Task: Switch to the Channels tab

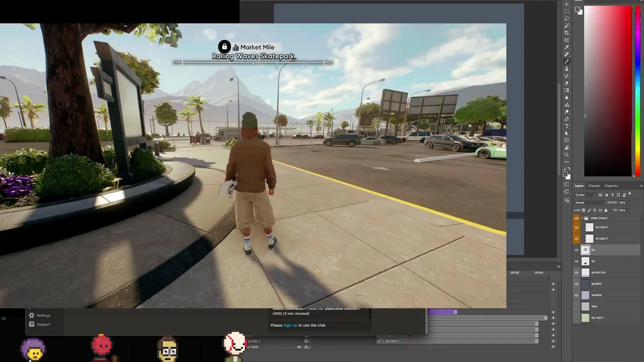Action: 594,186
